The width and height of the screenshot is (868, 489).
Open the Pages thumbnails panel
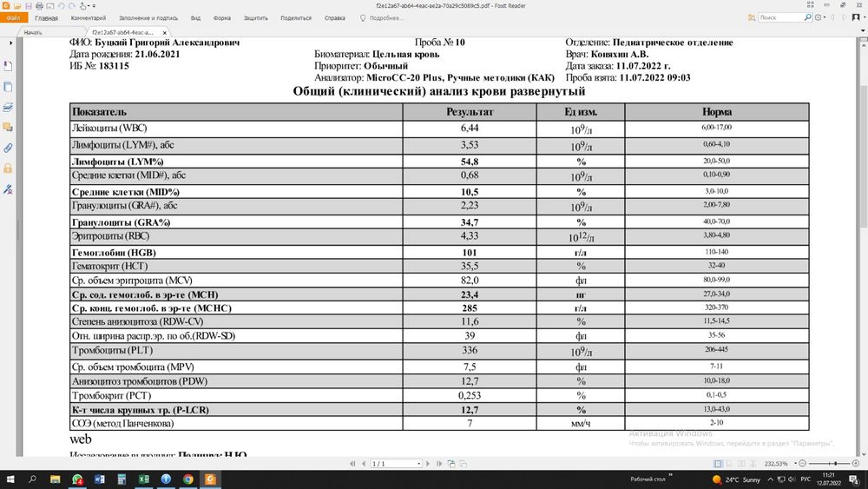(8, 87)
